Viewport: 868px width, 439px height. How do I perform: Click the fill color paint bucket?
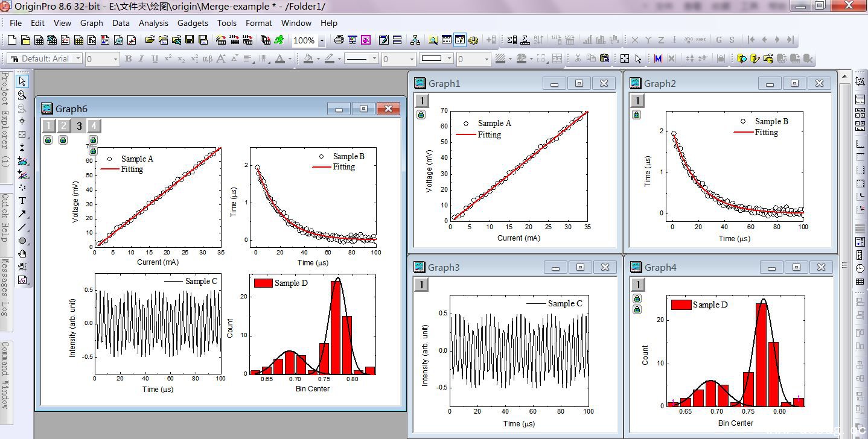(308, 58)
